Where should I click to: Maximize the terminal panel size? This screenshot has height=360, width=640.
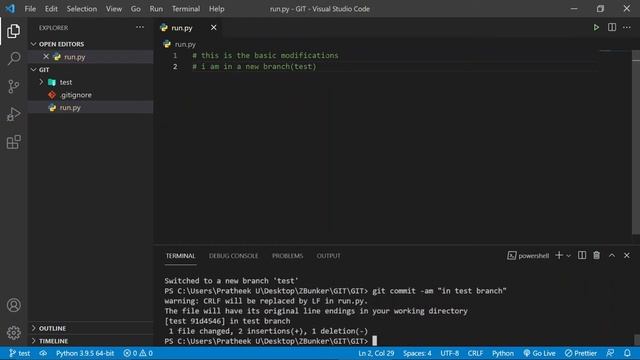pyautogui.click(x=611, y=256)
